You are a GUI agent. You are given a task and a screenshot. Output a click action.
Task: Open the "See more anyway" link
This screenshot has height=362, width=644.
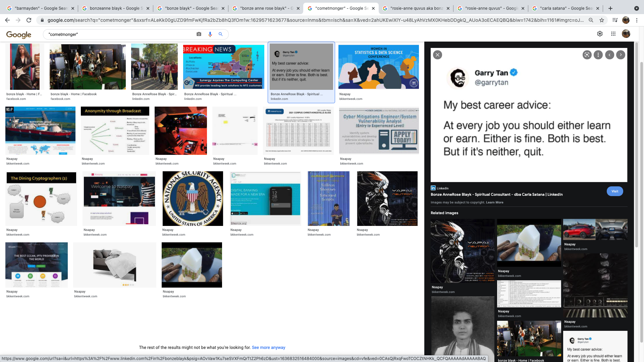point(268,347)
